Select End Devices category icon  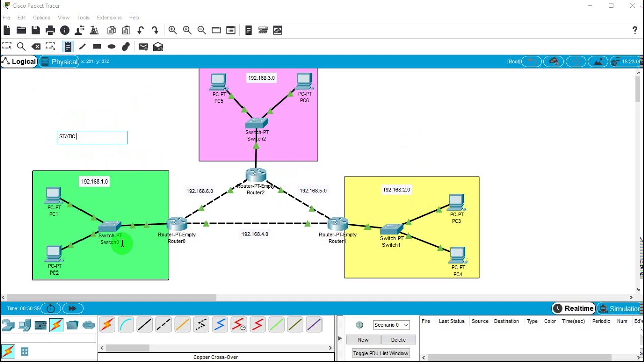pyautogui.click(x=24, y=325)
